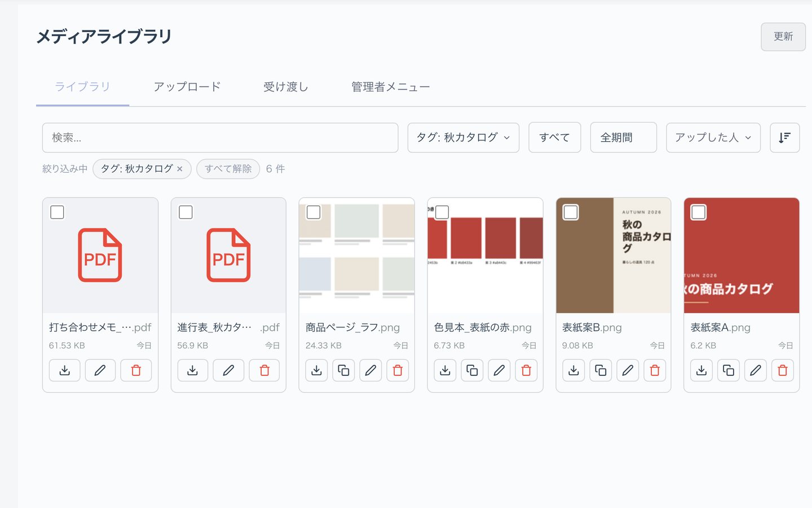This screenshot has width=812, height=508.
Task: Copy link for 表紙案B.png
Action: coord(601,370)
